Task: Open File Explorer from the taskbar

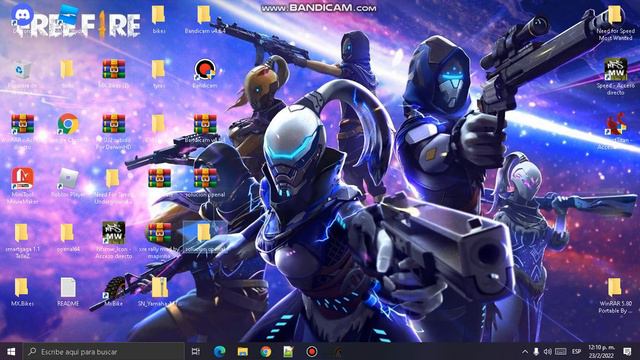Action: coord(242,351)
